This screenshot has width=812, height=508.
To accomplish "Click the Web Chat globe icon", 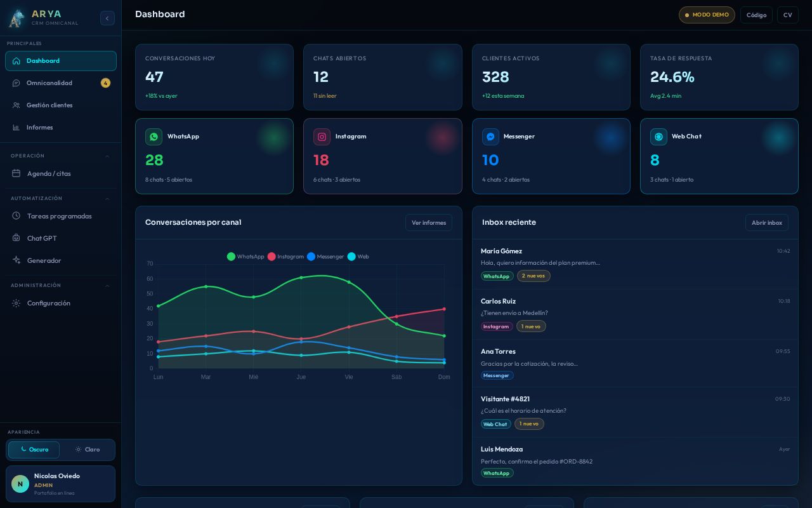I will (x=658, y=137).
